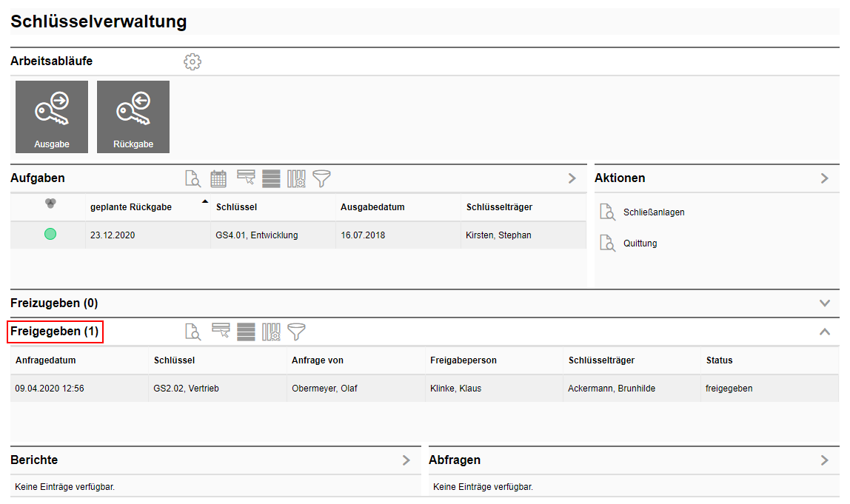Viewport: 850px width, 504px height.
Task: Expand the Freizugeben (0) section
Action: 825,303
